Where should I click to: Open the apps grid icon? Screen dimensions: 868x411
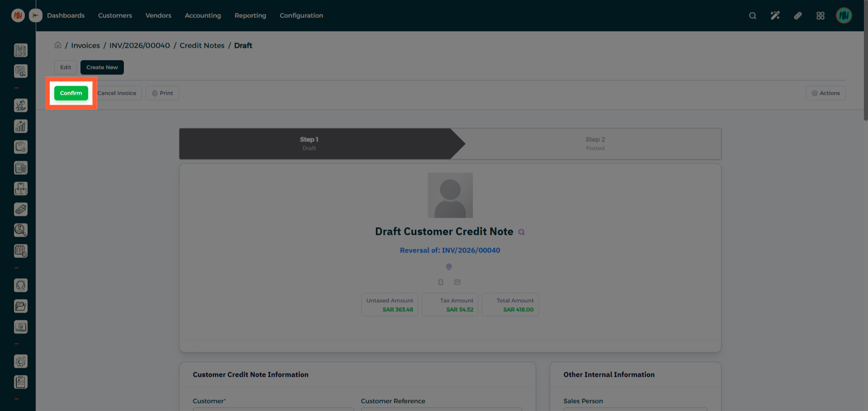[x=820, y=16]
